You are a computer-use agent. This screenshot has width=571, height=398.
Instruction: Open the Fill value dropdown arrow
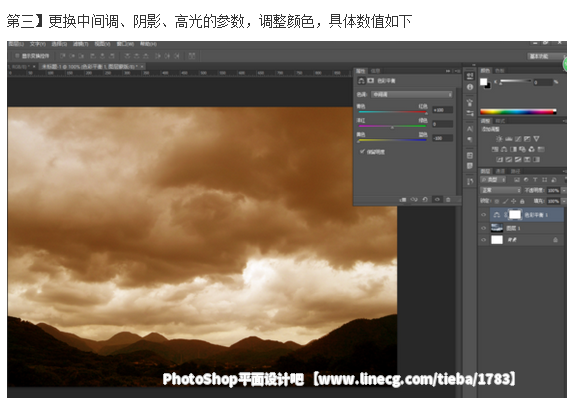coord(564,201)
